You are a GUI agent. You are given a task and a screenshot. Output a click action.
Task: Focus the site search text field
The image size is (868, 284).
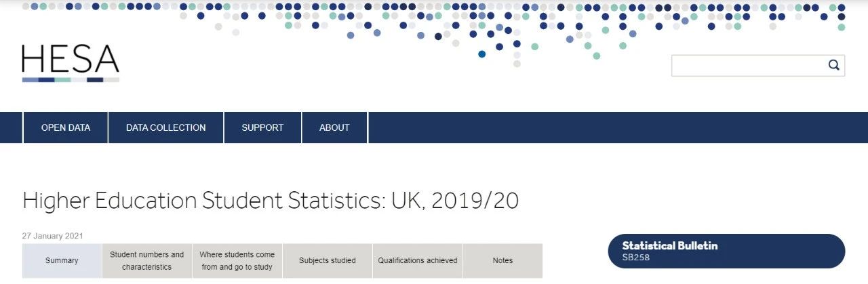tap(746, 66)
